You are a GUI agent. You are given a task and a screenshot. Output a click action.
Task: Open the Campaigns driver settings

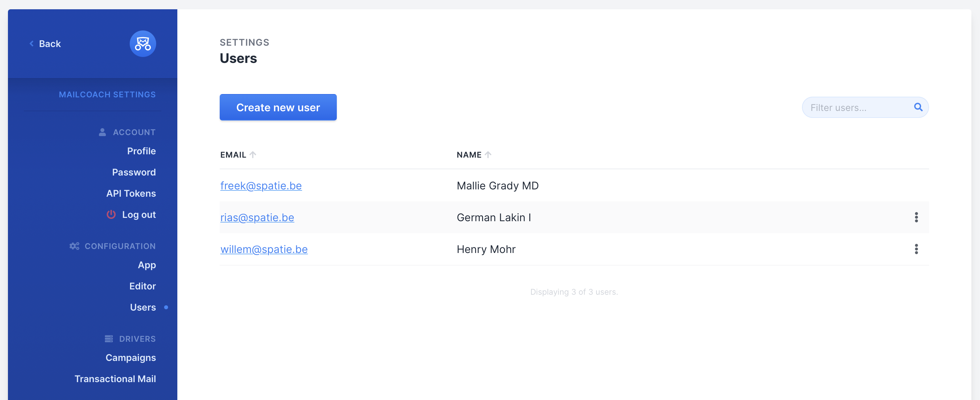click(x=131, y=358)
